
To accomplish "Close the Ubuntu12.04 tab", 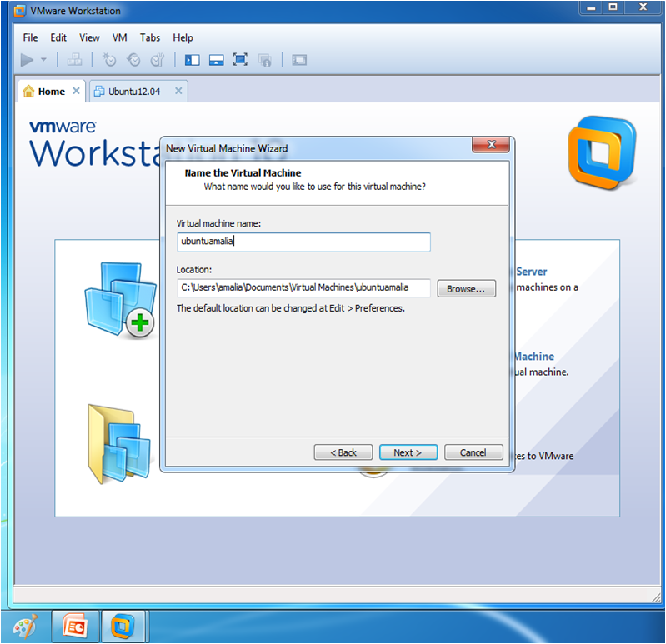I will [x=178, y=91].
